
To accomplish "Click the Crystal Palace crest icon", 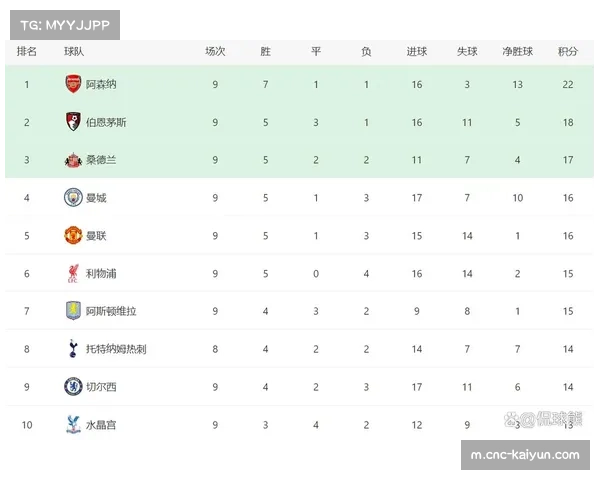I will point(73,424).
